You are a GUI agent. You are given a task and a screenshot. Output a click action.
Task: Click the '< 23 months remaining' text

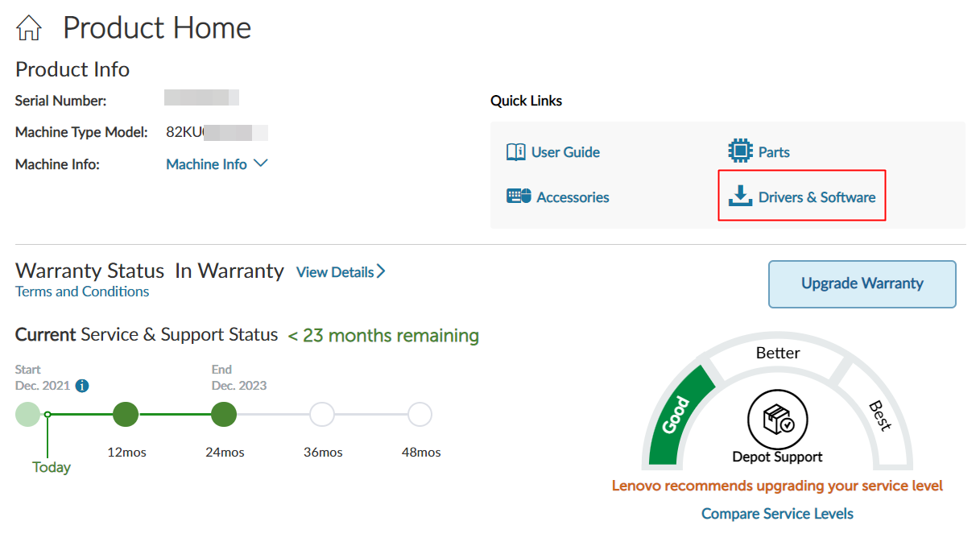pyautogui.click(x=383, y=335)
